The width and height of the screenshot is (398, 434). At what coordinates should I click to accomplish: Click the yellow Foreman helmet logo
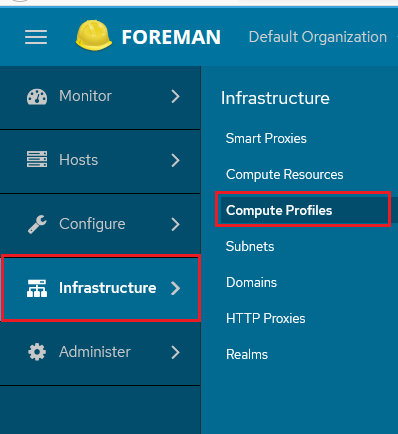(94, 35)
